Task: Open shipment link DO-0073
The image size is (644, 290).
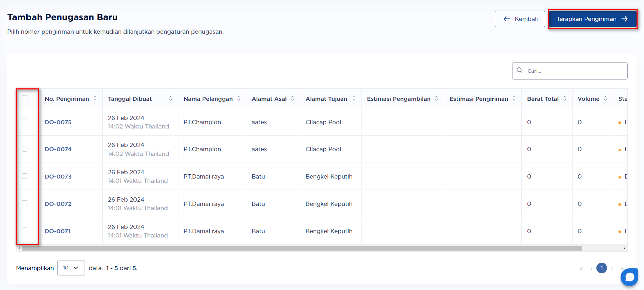Action: [x=58, y=176]
